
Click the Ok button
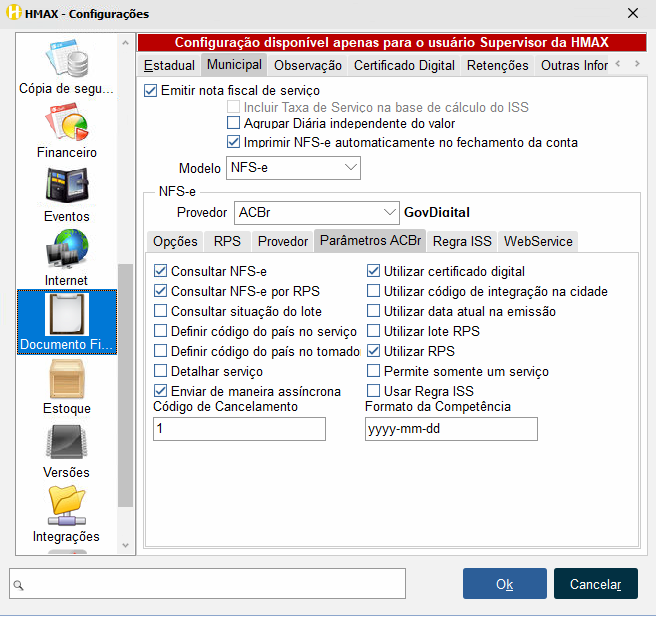click(x=504, y=584)
